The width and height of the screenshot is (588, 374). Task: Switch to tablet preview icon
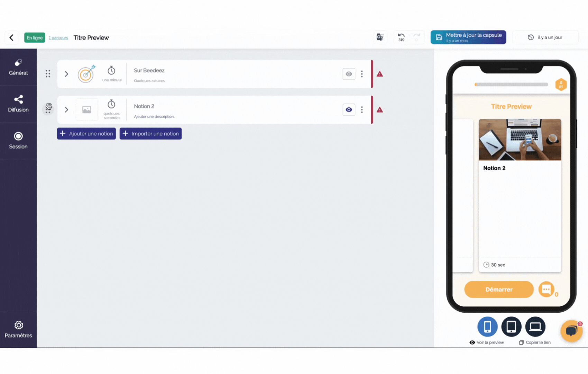click(511, 327)
